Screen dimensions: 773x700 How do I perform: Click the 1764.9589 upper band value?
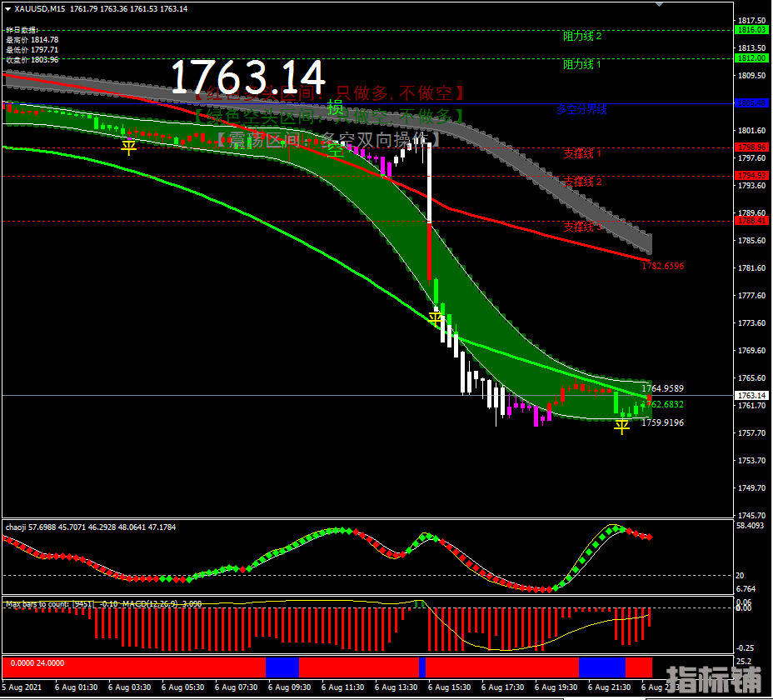tap(662, 388)
